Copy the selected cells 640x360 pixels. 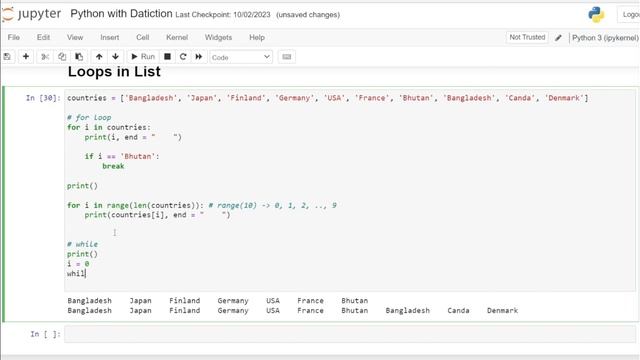[62, 57]
